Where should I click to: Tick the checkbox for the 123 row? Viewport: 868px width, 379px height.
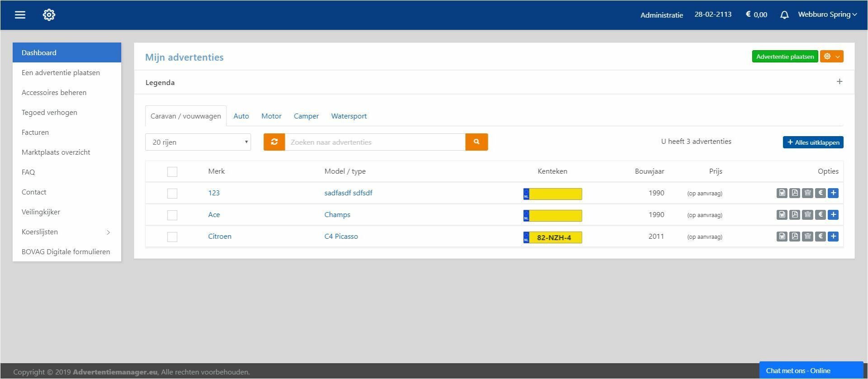point(172,194)
